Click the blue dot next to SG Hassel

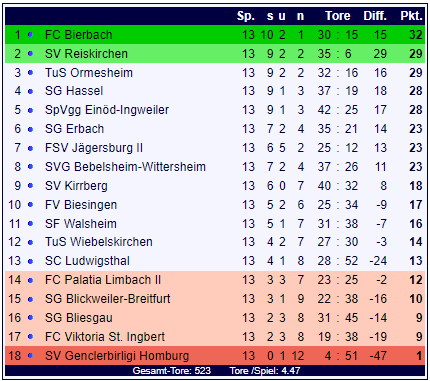[x=30, y=91]
